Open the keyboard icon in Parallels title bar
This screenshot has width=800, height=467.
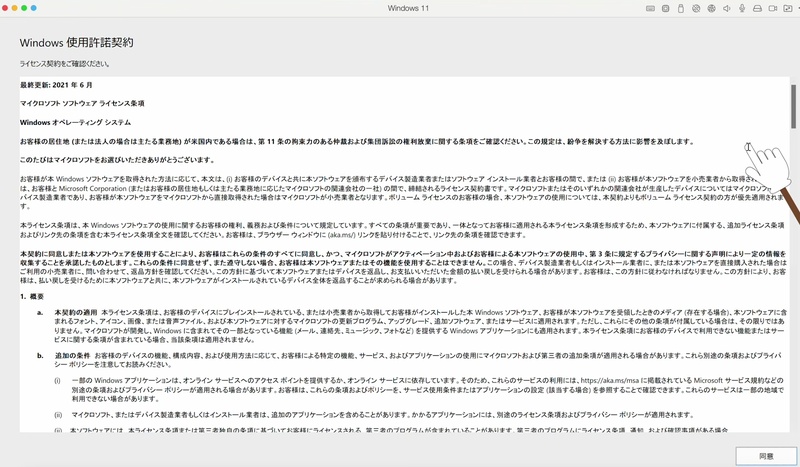point(650,8)
